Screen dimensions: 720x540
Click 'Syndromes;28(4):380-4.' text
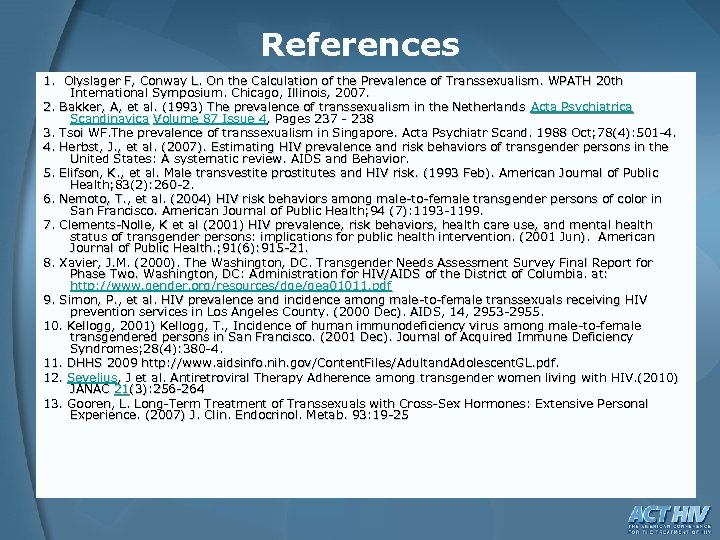coord(146,349)
